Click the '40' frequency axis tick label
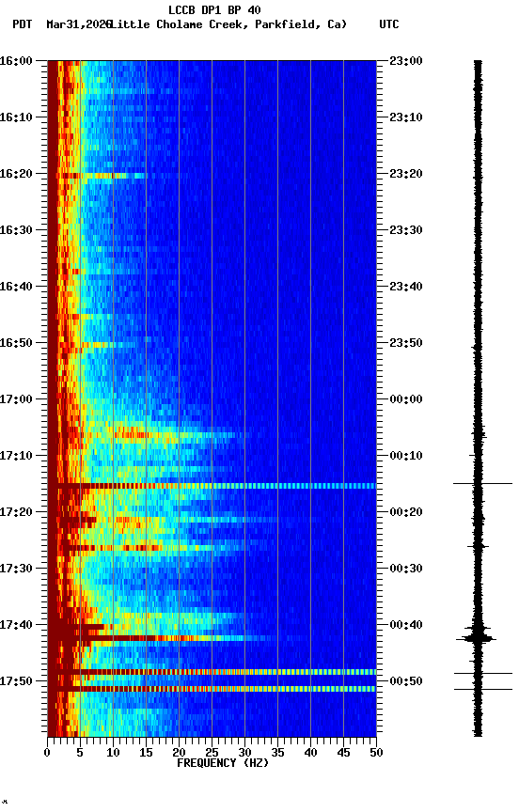The image size is (519, 812). point(310,753)
